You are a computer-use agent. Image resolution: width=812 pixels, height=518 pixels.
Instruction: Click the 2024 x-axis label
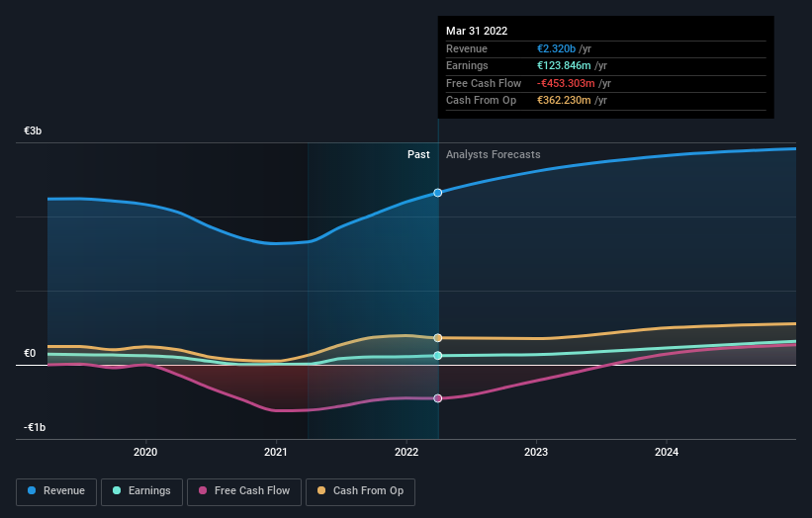(x=667, y=452)
